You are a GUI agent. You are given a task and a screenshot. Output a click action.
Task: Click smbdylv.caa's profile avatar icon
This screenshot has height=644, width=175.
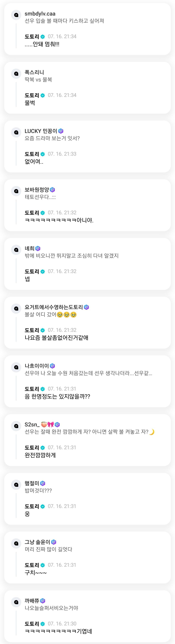click(x=16, y=15)
